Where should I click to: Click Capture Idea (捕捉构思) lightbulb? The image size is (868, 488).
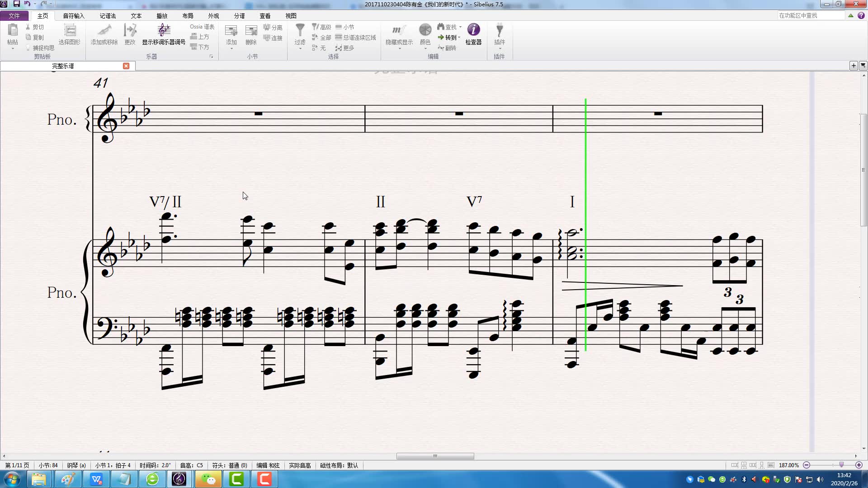[x=40, y=47]
